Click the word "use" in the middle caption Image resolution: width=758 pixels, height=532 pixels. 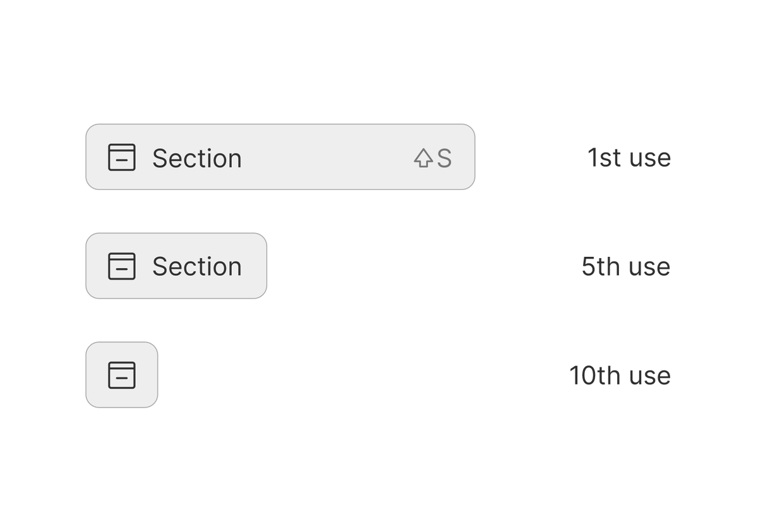tap(650, 268)
